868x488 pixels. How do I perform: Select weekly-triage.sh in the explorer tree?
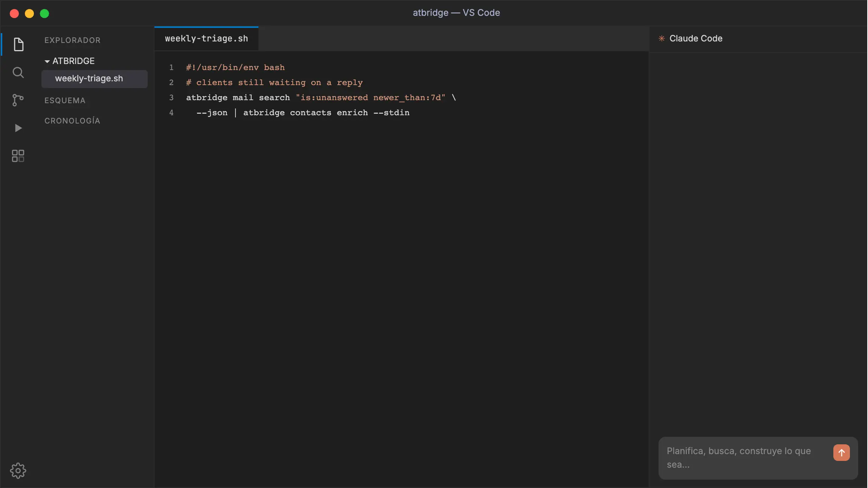pyautogui.click(x=94, y=79)
